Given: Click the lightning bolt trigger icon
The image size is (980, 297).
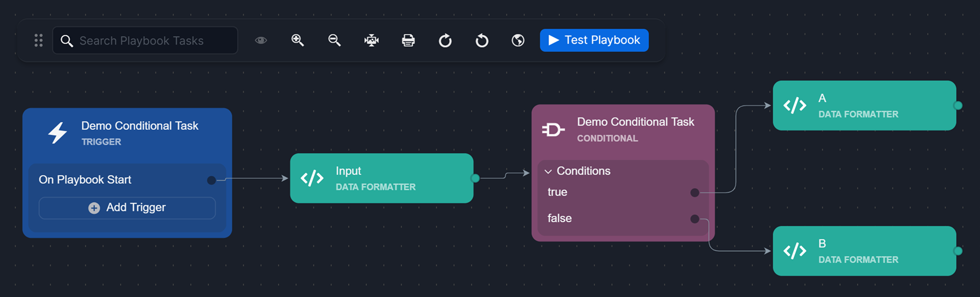Looking at the screenshot, I should pyautogui.click(x=57, y=133).
